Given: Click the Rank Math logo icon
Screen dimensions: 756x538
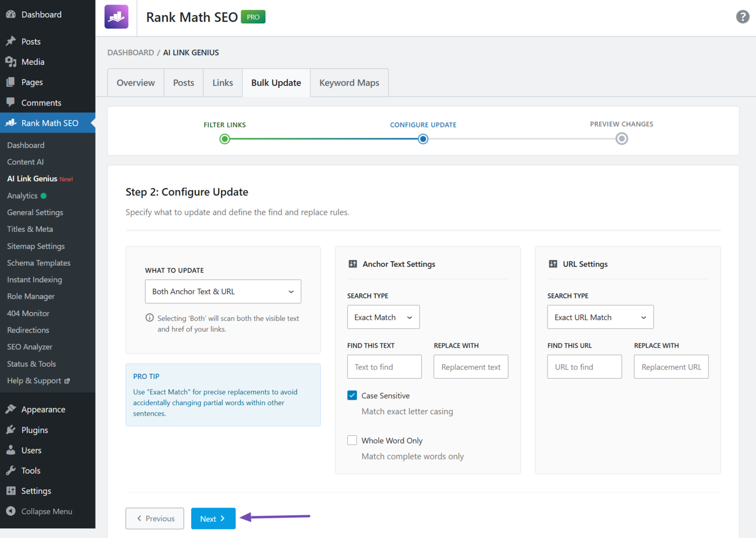Looking at the screenshot, I should point(116,17).
